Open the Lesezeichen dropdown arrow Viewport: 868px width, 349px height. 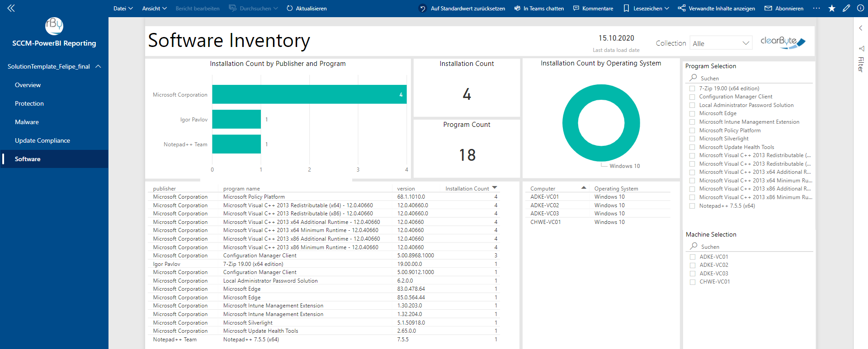click(x=667, y=8)
